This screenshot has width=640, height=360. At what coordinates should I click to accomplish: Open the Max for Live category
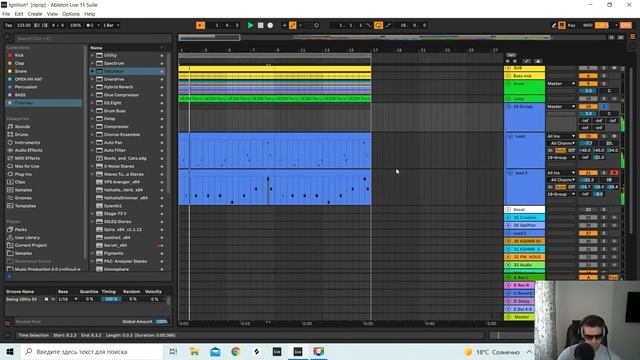coord(27,166)
